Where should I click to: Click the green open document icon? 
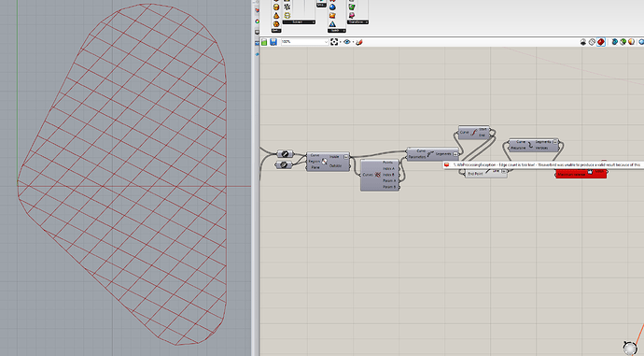pos(264,42)
